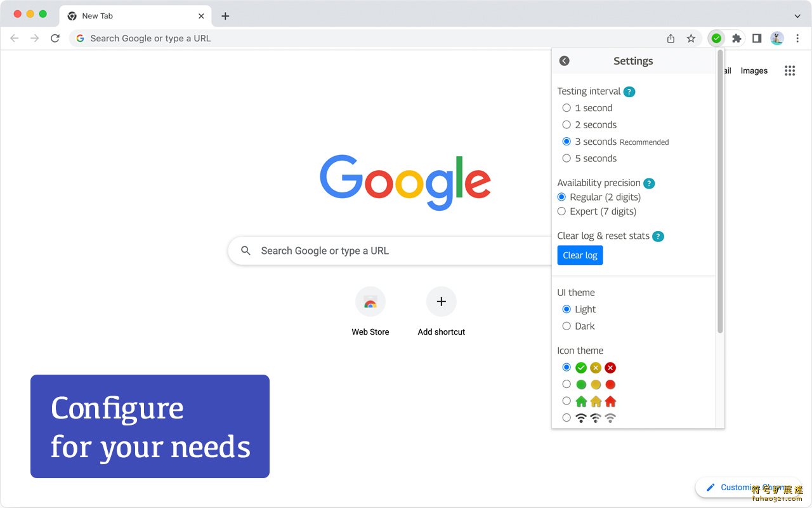Show help for Testing interval
Viewport: 812px width, 508px height.
pos(629,91)
